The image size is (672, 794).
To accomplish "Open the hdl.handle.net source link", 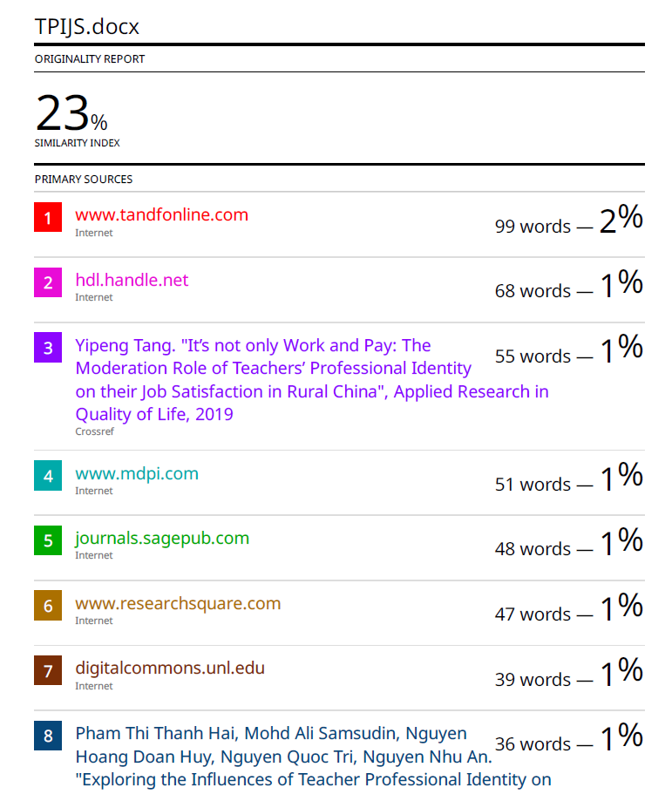I will [132, 280].
